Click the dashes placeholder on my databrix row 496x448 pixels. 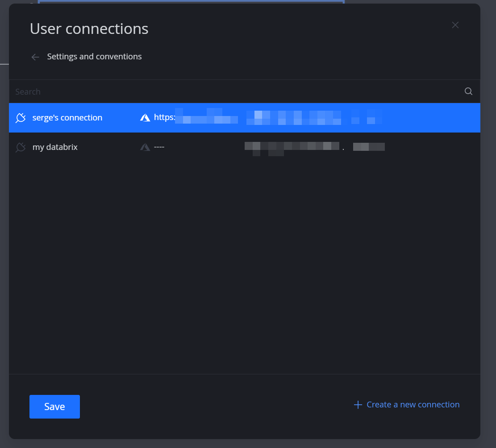[160, 147]
